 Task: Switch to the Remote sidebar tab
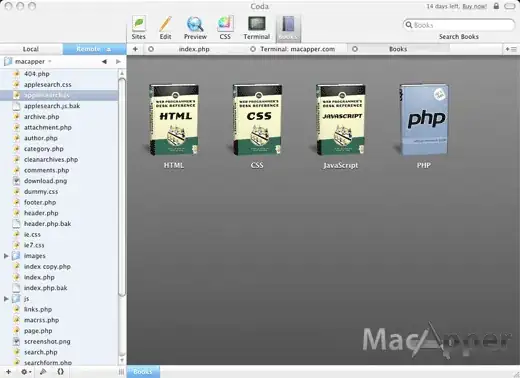pos(94,49)
